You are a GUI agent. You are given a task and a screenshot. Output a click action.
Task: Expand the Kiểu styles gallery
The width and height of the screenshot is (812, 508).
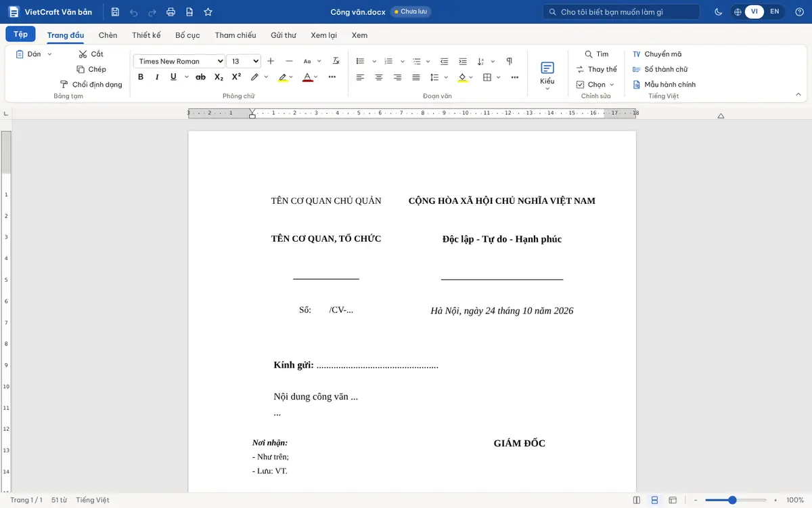[x=547, y=75]
